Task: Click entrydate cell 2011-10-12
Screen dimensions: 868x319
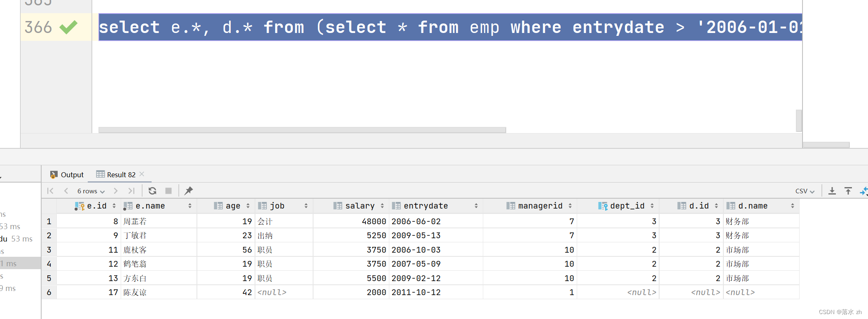Action: (x=436, y=292)
